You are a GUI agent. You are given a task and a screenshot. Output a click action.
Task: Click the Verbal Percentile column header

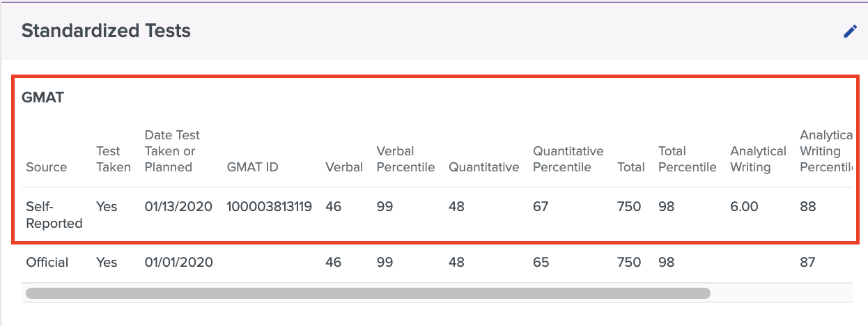(x=405, y=159)
